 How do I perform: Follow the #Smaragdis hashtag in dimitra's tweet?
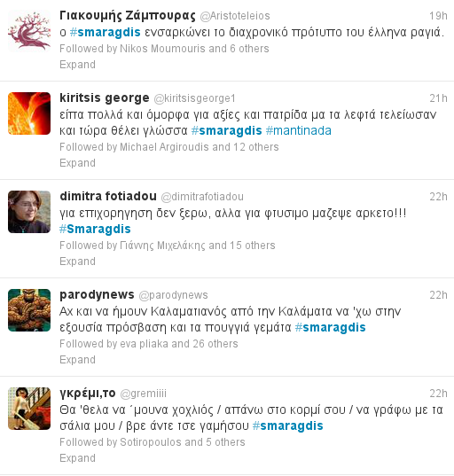tap(95, 229)
